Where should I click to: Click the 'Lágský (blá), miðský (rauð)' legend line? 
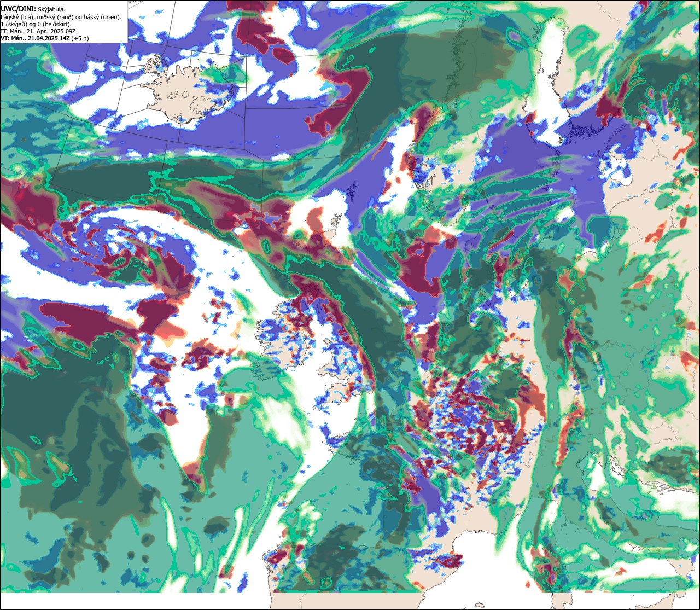pyautogui.click(x=61, y=17)
